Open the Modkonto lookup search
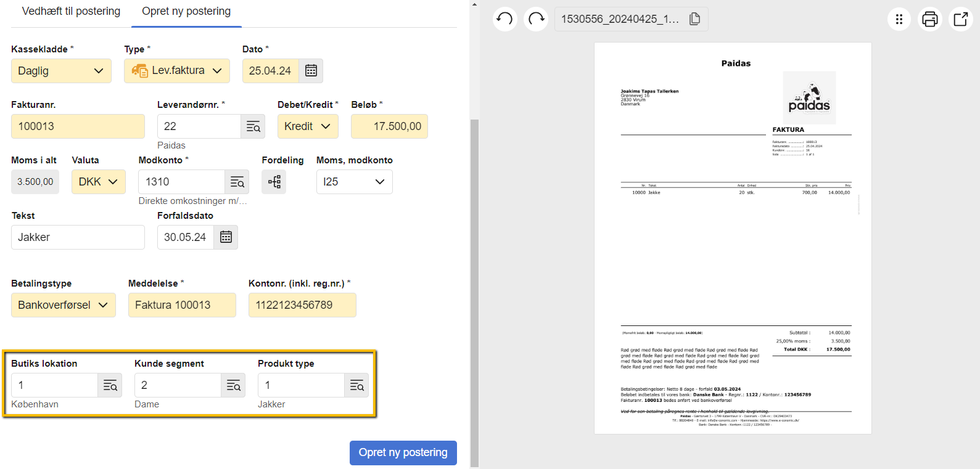The height and width of the screenshot is (469, 980). [x=237, y=182]
